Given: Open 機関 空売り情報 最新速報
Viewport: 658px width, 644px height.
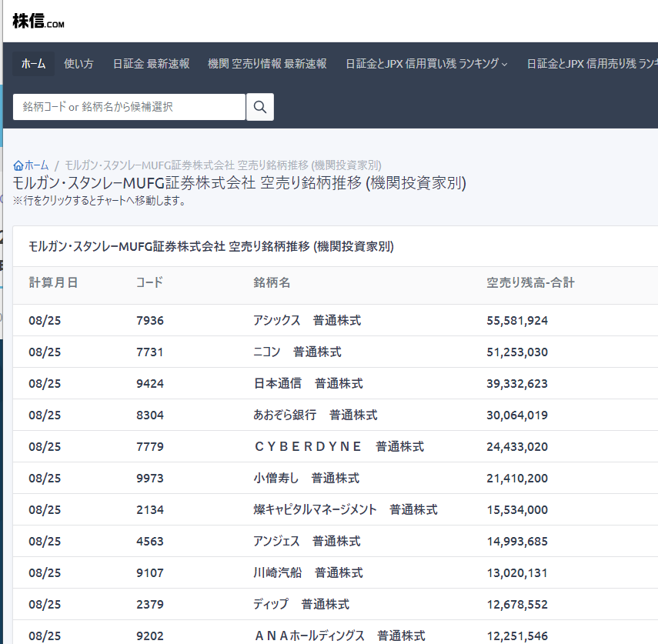Looking at the screenshot, I should click(x=267, y=64).
